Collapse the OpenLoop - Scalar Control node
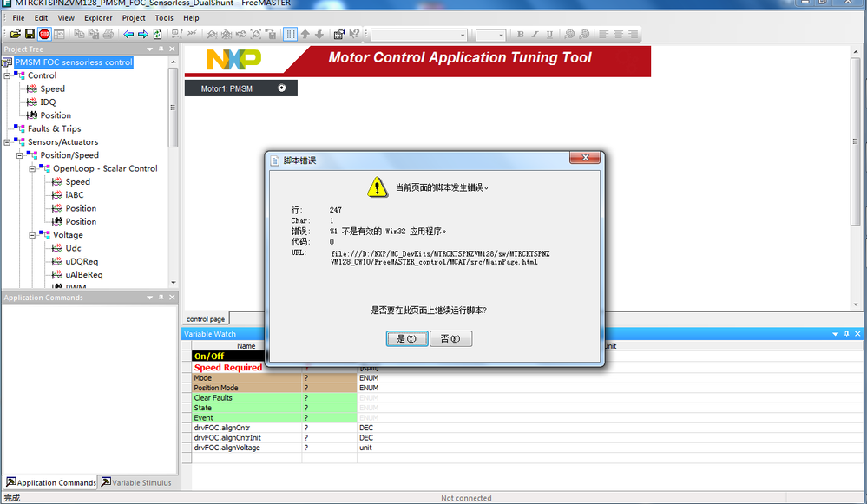Viewport: 867px width, 504px height. coord(33,168)
